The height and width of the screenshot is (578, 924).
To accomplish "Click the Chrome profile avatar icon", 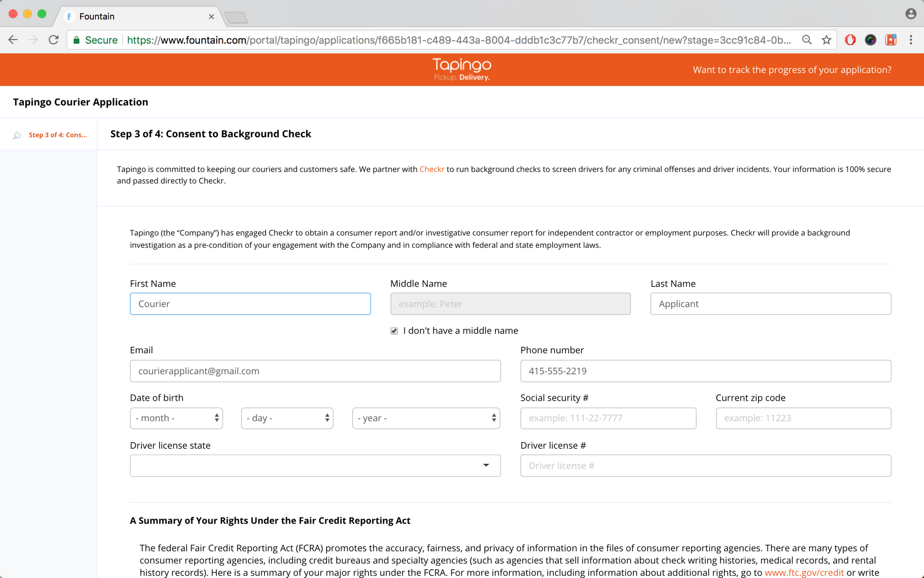I will 911,14.
